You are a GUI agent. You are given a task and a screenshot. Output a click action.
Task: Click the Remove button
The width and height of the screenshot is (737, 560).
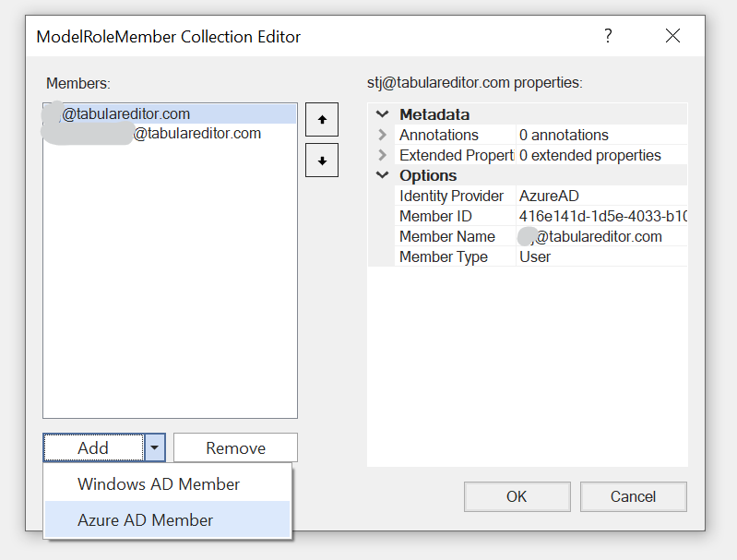click(x=235, y=447)
